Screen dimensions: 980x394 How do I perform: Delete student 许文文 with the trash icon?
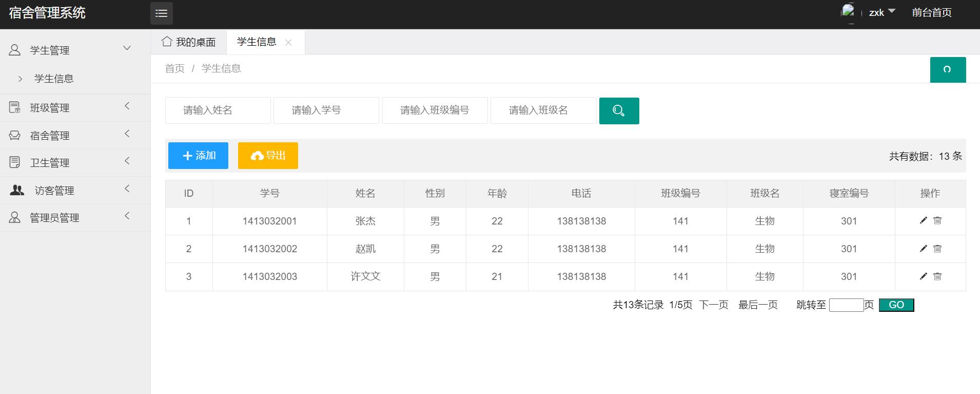click(937, 276)
